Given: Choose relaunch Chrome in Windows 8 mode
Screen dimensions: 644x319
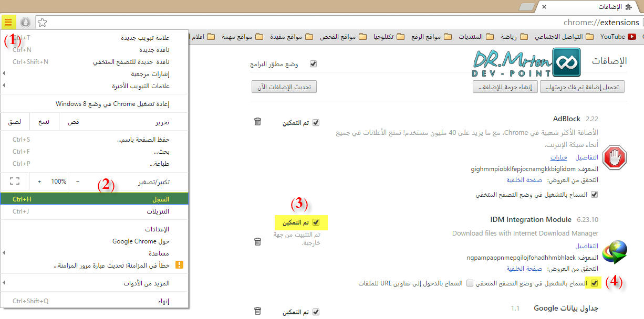Looking at the screenshot, I should pyautogui.click(x=95, y=104).
